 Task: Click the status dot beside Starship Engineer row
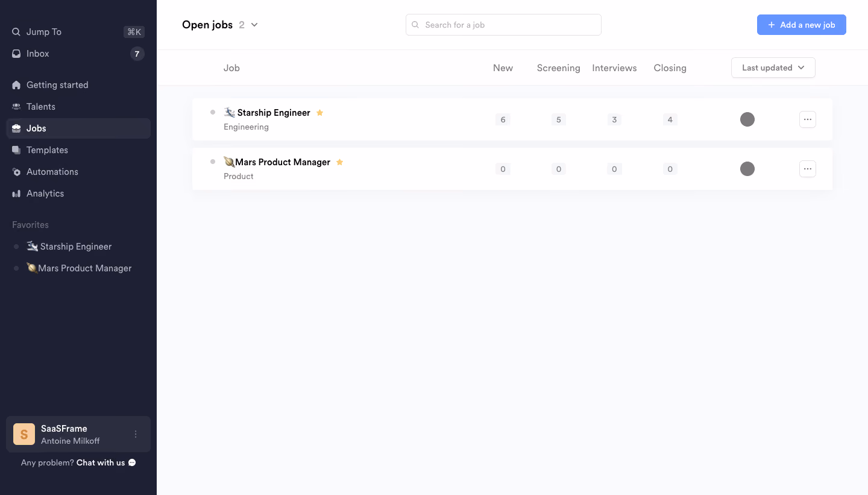pyautogui.click(x=213, y=112)
